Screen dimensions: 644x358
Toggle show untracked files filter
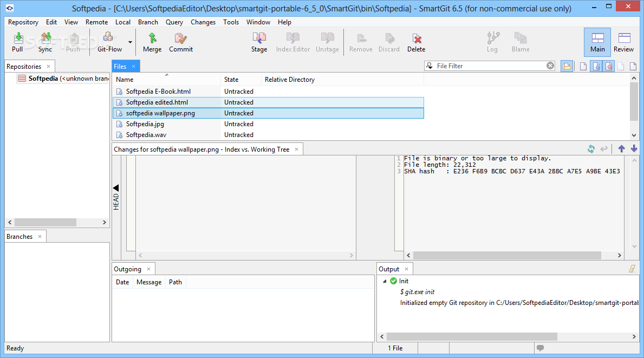[x=596, y=66]
